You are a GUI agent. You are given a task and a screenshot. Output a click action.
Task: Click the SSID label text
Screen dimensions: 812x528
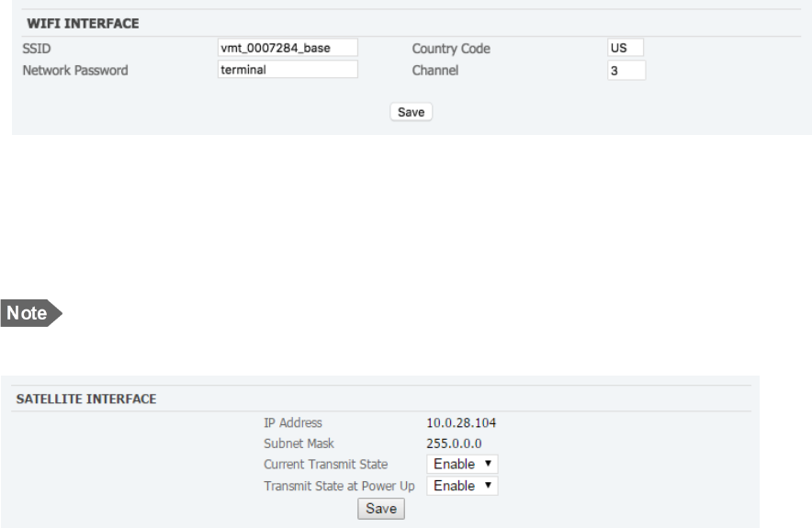pos(34,49)
